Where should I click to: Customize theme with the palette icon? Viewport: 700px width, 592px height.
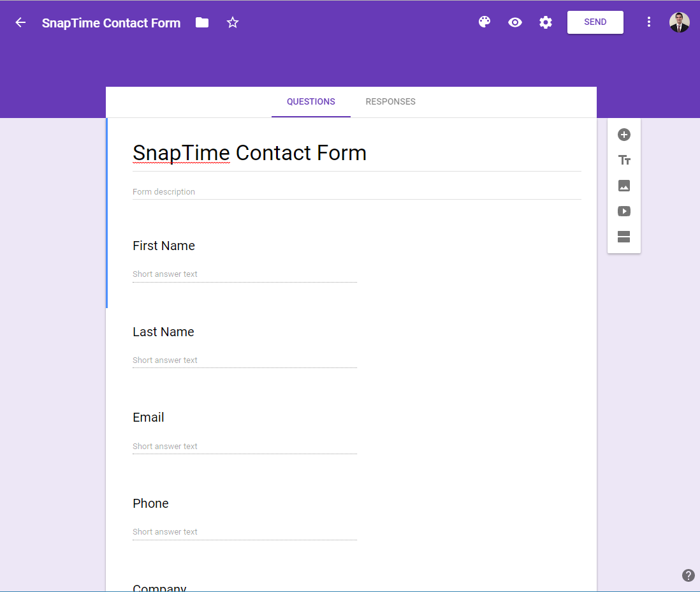(484, 22)
